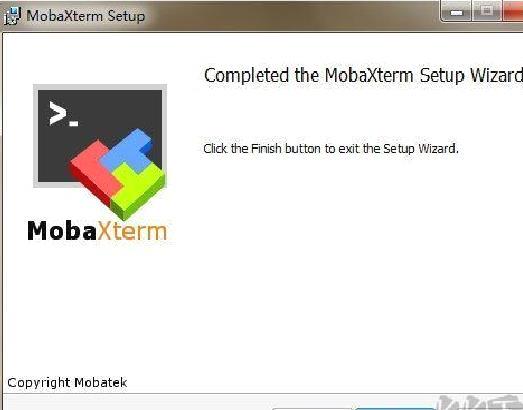Viewport: 523px width, 410px height.
Task: Click the unhighlighted button left of Finish
Action: coord(312,409)
